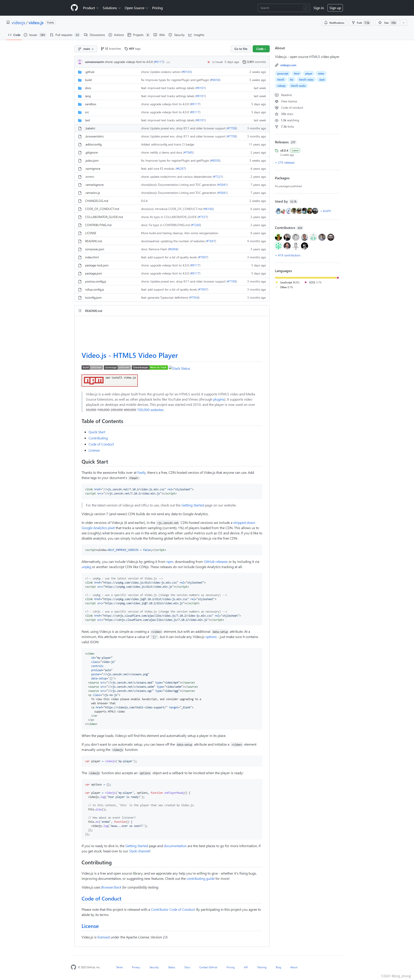Open the footer Contact GitHub link
This screenshot has width=414, height=980.
(x=208, y=967)
